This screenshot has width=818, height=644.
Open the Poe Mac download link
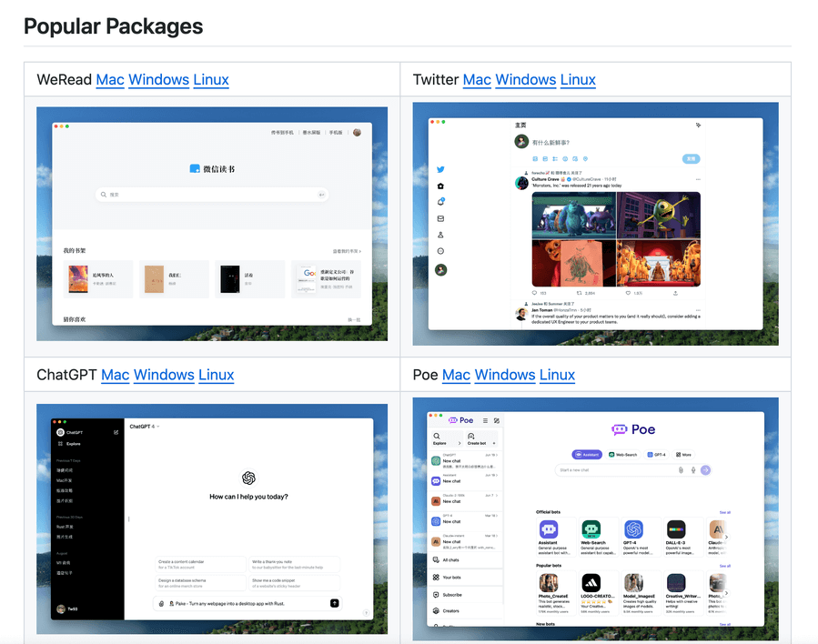coord(456,375)
